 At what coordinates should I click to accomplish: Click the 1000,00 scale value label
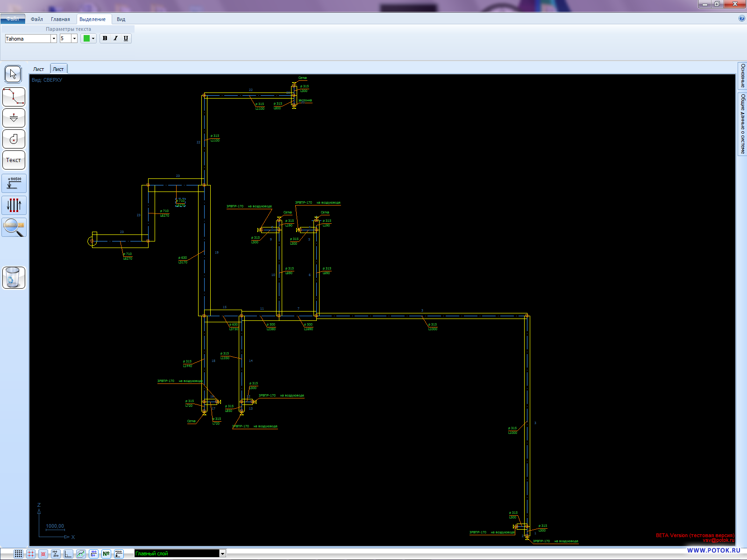55,526
